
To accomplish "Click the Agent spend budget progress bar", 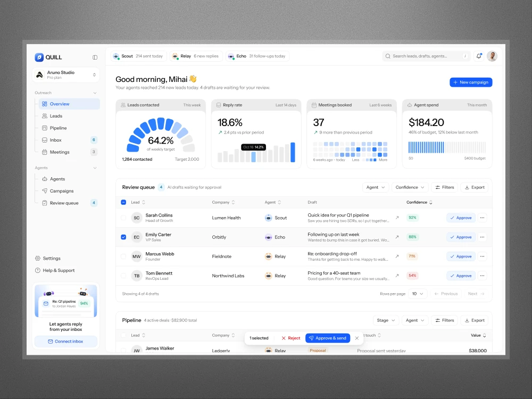I will [447, 147].
